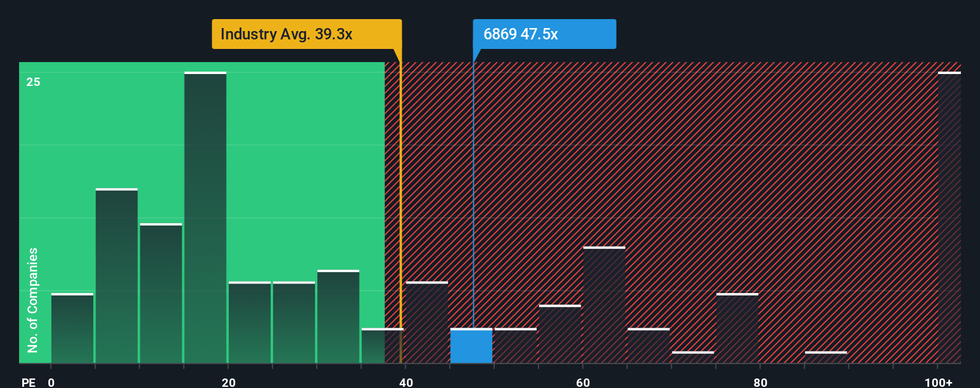This screenshot has width=980, height=388.
Task: Select the short bar at 35-40 PE
Action: (x=382, y=346)
